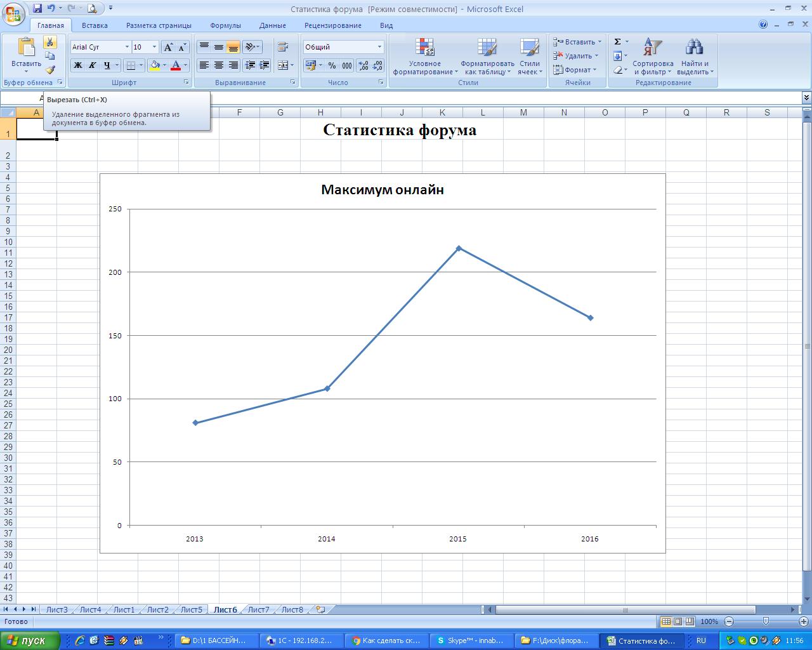Open the Arial Cyr font name dropdown
Image resolution: width=812 pixels, height=650 pixels.
click(x=127, y=47)
